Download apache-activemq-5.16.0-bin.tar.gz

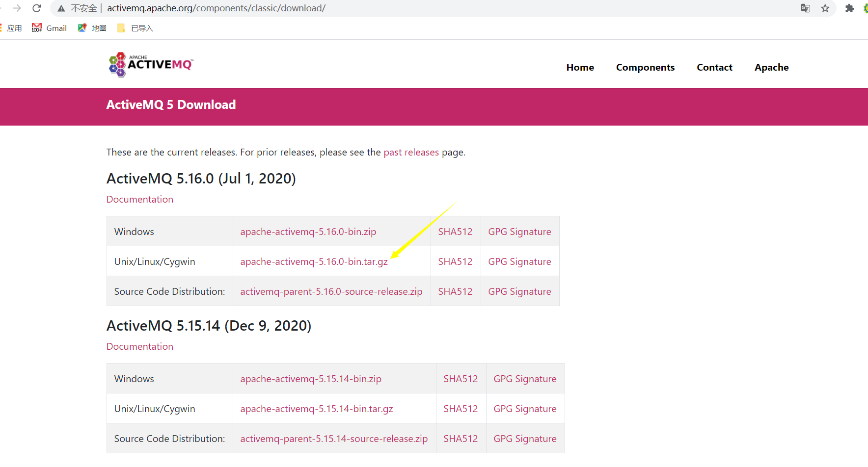click(314, 261)
